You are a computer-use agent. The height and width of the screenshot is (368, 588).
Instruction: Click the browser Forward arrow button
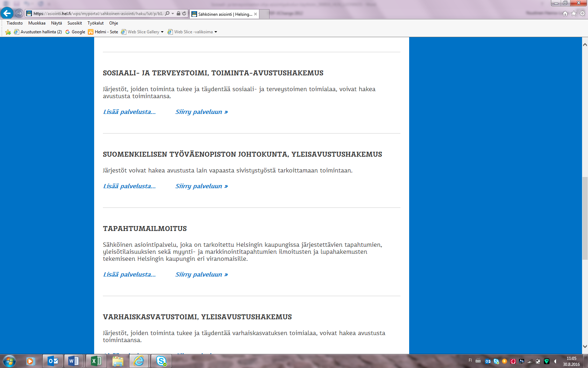19,13
